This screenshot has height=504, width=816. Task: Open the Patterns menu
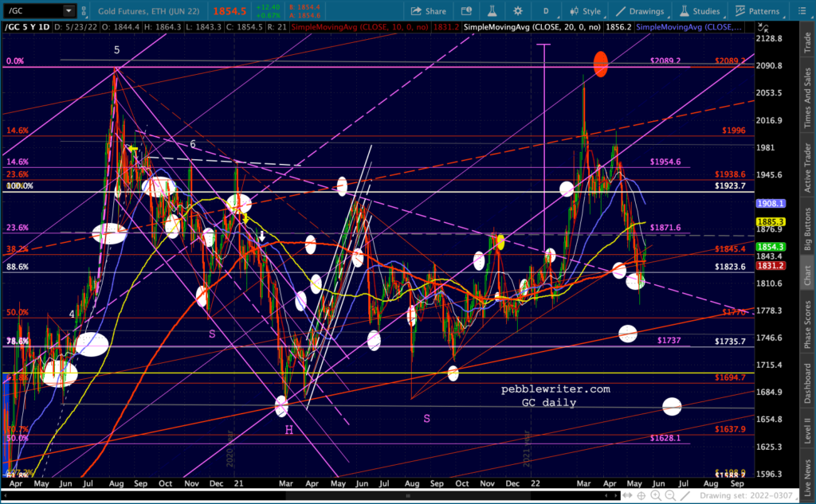(x=758, y=11)
